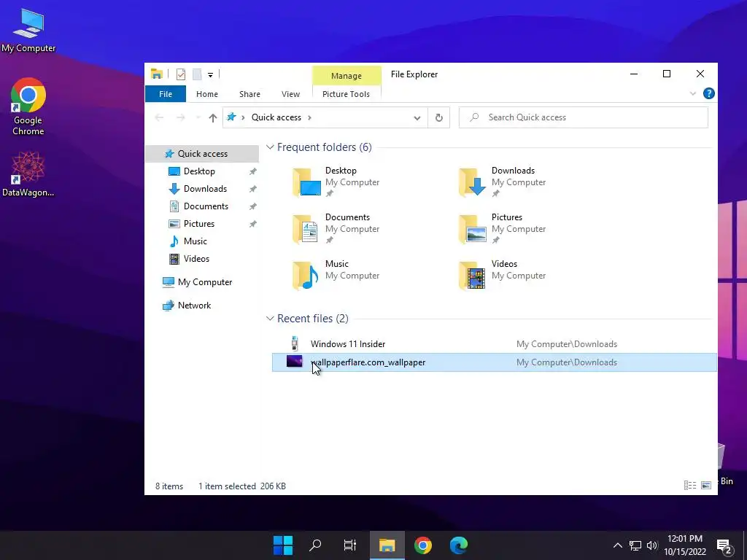This screenshot has height=560, width=747.
Task: Select the Videos frequent folder icon
Action: (472, 276)
